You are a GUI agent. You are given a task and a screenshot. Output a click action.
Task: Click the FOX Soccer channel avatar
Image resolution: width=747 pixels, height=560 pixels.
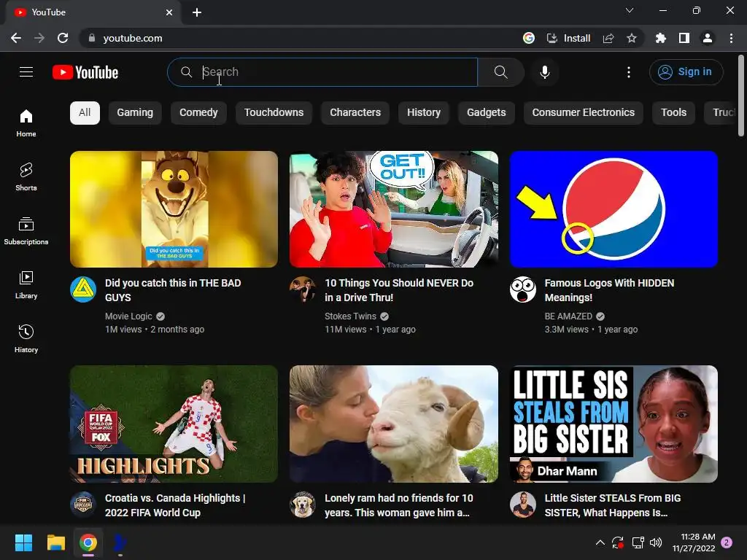coord(83,505)
